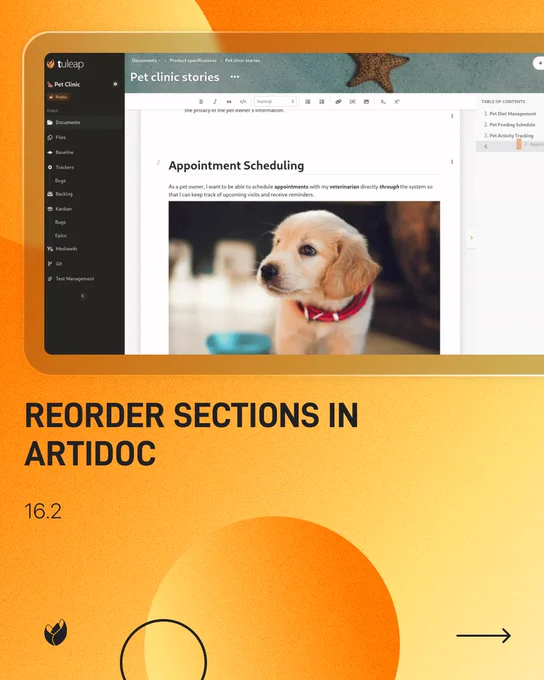Click the Appointment Scheduling heading
The width and height of the screenshot is (544, 680).
236,165
